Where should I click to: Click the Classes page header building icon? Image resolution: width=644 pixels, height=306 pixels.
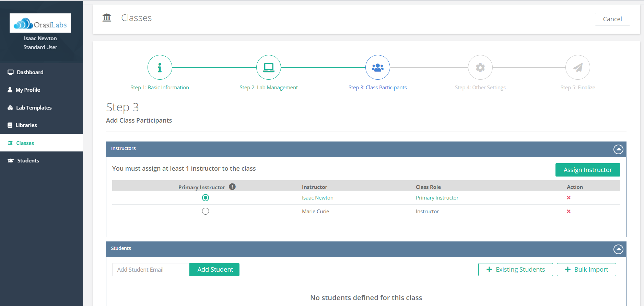(107, 18)
